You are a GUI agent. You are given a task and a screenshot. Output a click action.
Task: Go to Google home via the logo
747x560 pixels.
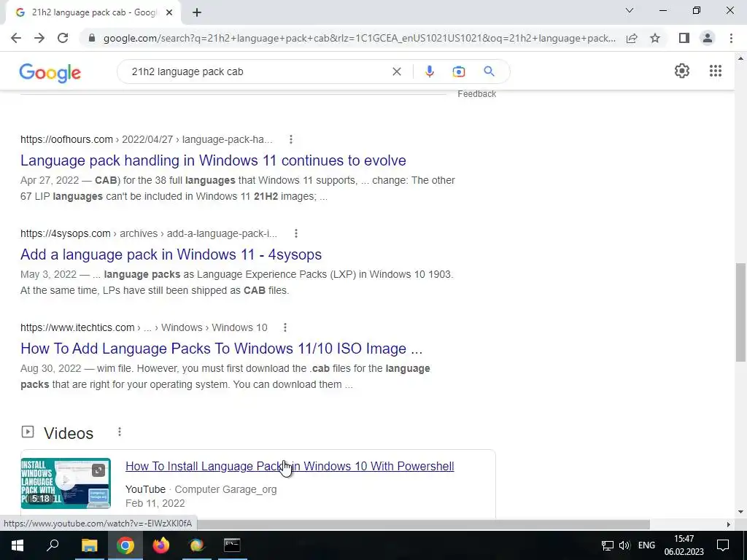tap(50, 73)
